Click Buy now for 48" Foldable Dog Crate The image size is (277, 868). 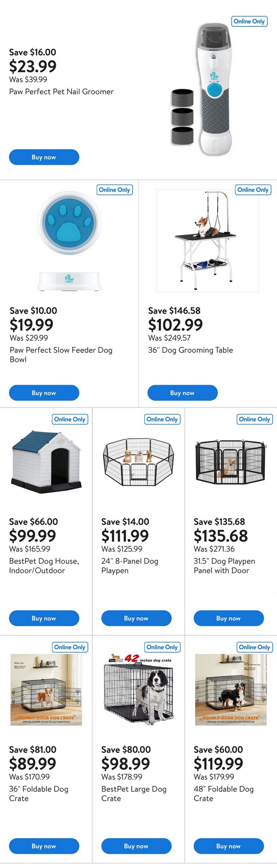(x=228, y=846)
